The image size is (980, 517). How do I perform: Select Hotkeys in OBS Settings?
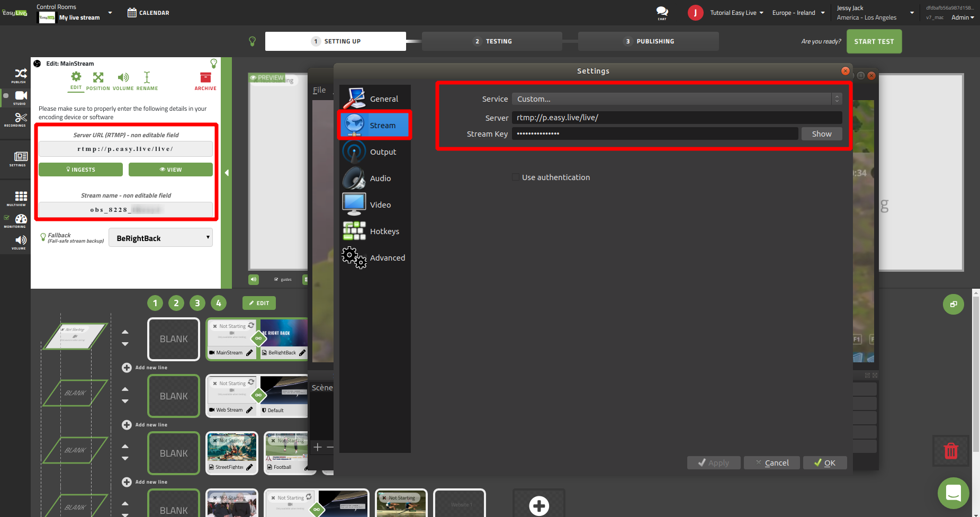point(375,231)
